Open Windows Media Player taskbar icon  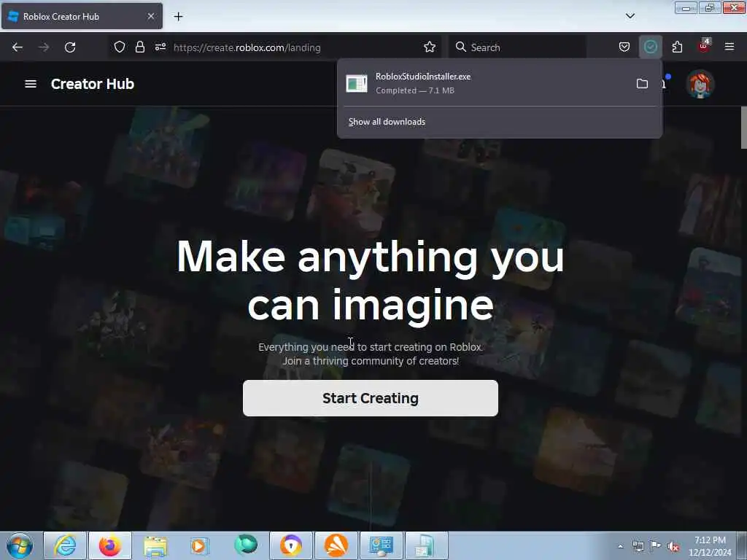pyautogui.click(x=200, y=545)
